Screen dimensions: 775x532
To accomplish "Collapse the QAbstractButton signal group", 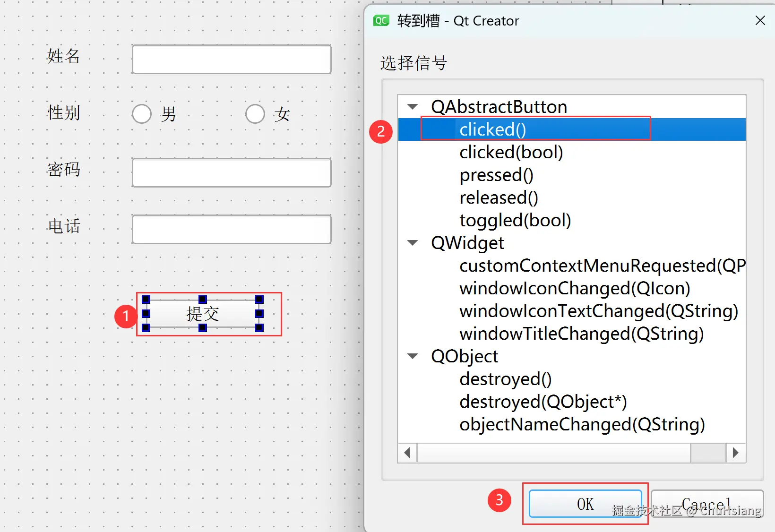I will [413, 107].
